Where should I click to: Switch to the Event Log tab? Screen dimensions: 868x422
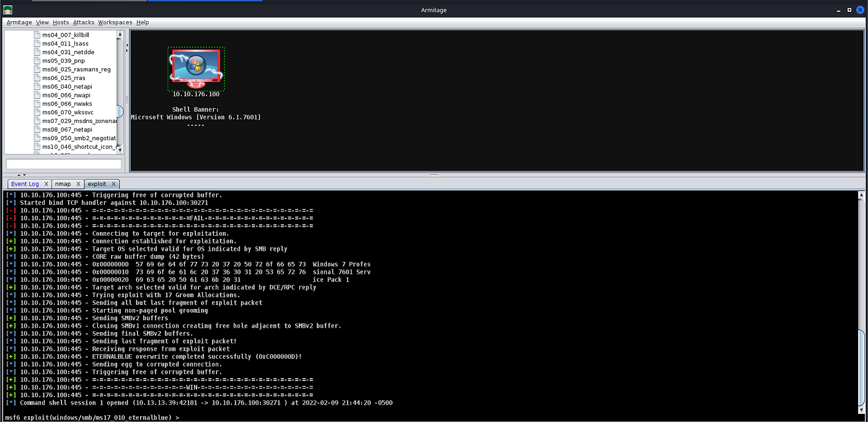pyautogui.click(x=25, y=184)
